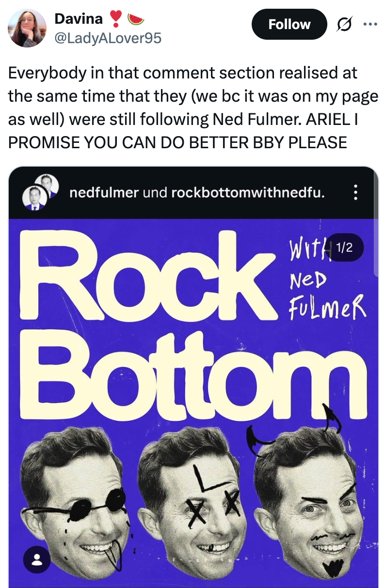Open the tweet's three-dot more menu
The height and width of the screenshot is (588, 386).
[x=370, y=24]
